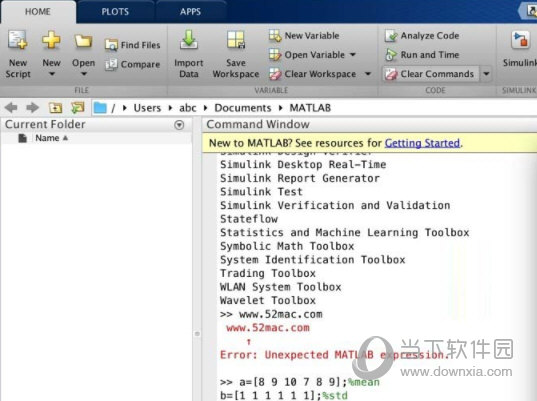
Task: Click the Simulink Report Generator line
Action: (300, 178)
